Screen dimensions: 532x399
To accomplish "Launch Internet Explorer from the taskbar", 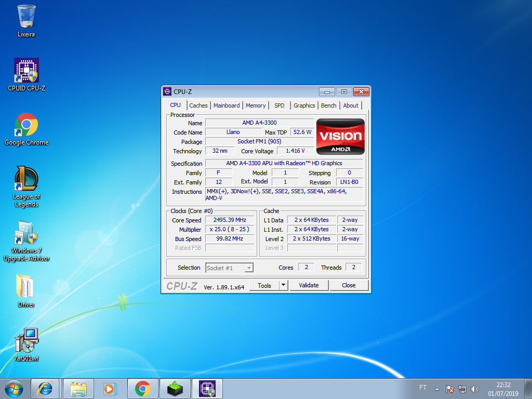I will [x=45, y=389].
